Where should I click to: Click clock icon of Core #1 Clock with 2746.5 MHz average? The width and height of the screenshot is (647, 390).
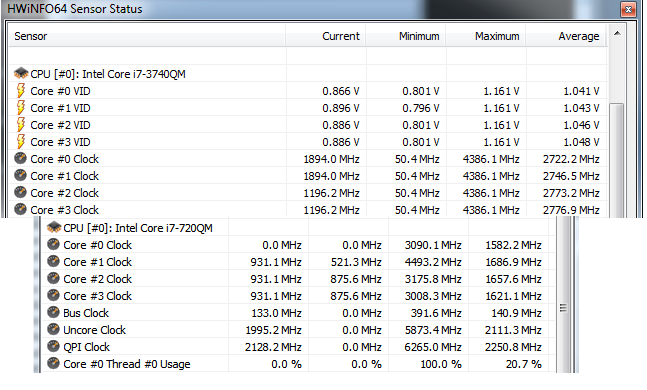pos(20,175)
